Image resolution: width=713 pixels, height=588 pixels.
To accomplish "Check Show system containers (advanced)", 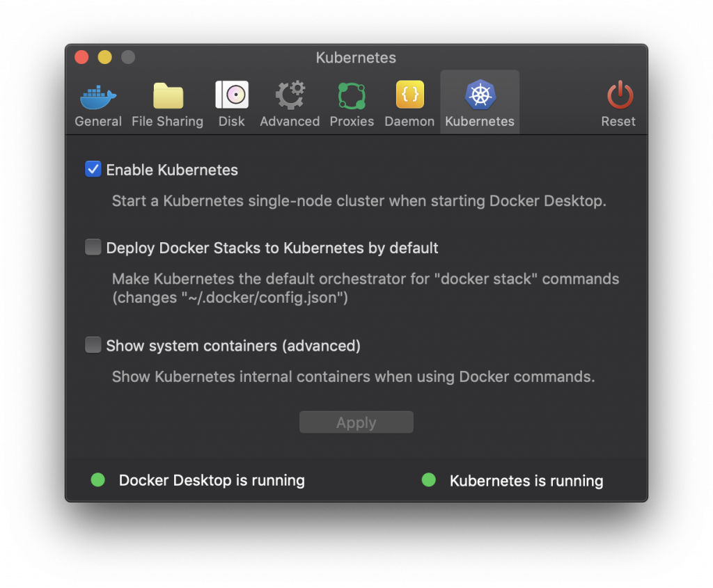I will 93,345.
